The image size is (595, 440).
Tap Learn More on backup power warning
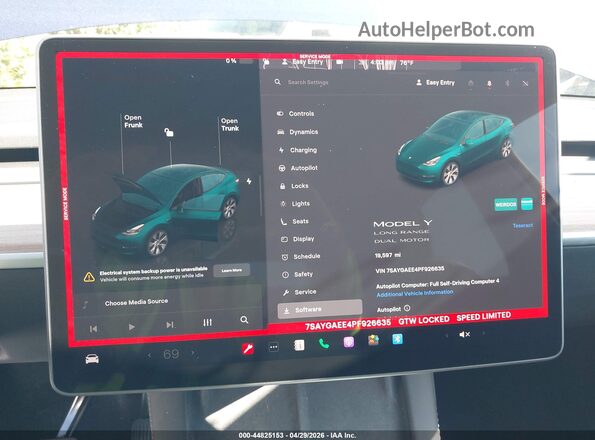(x=231, y=270)
